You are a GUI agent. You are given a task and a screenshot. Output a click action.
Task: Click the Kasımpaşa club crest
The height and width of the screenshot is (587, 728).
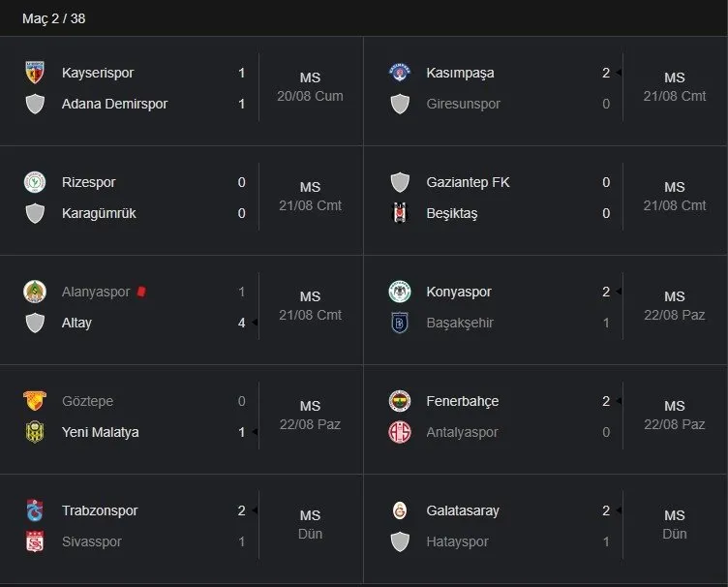click(x=400, y=73)
